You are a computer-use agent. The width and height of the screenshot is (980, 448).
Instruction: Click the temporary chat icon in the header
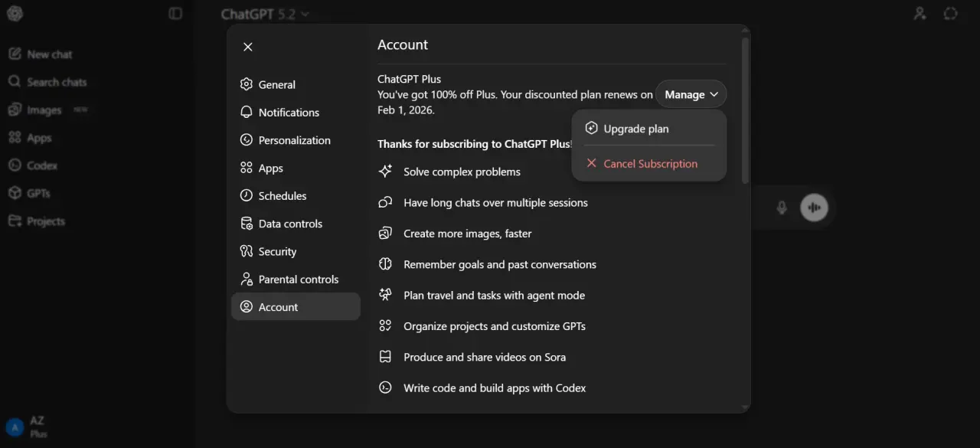point(951,14)
